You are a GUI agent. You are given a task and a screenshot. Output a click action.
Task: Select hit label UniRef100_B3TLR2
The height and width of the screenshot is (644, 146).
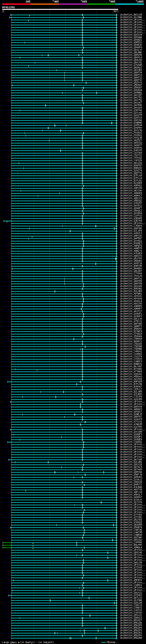pyautogui.click(x=131, y=180)
